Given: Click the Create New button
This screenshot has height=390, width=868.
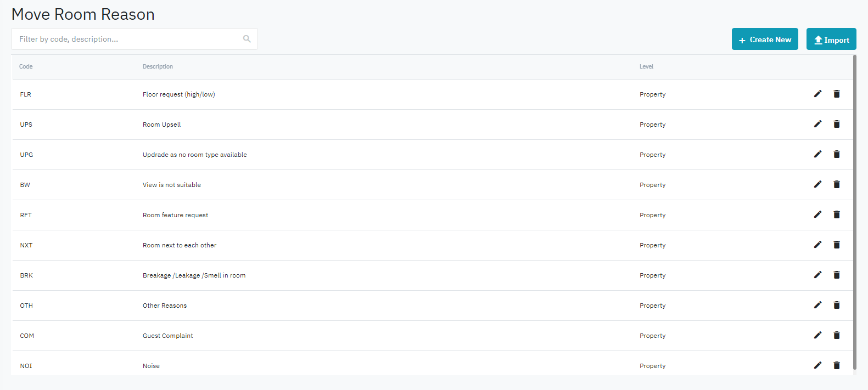Looking at the screenshot, I should click(765, 39).
